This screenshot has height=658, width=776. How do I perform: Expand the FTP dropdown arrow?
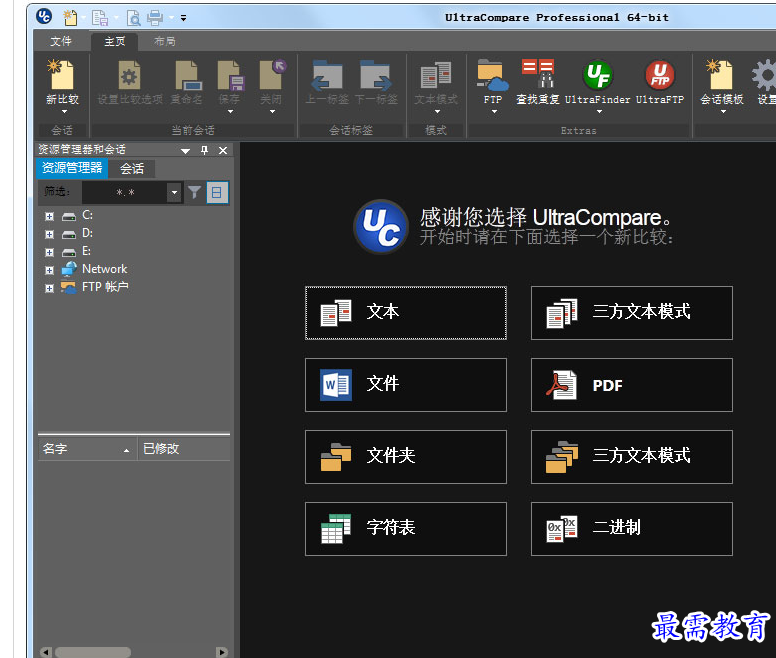pyautogui.click(x=494, y=112)
